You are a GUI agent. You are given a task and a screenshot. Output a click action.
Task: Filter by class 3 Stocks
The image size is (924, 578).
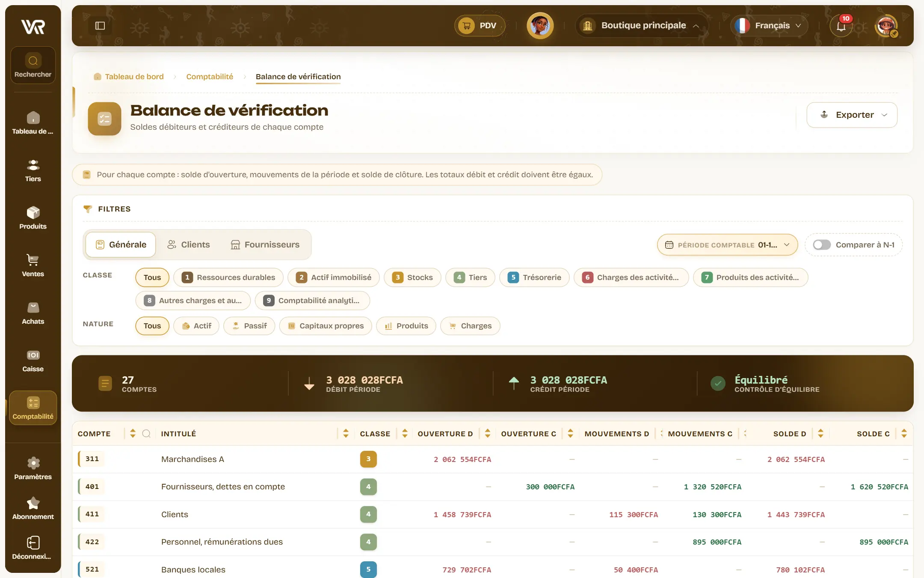(412, 277)
